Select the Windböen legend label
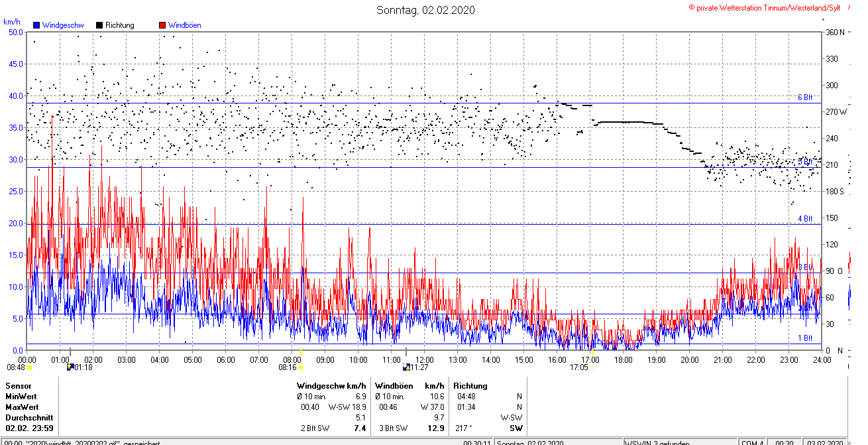This screenshot has width=868, height=445. coord(184,25)
